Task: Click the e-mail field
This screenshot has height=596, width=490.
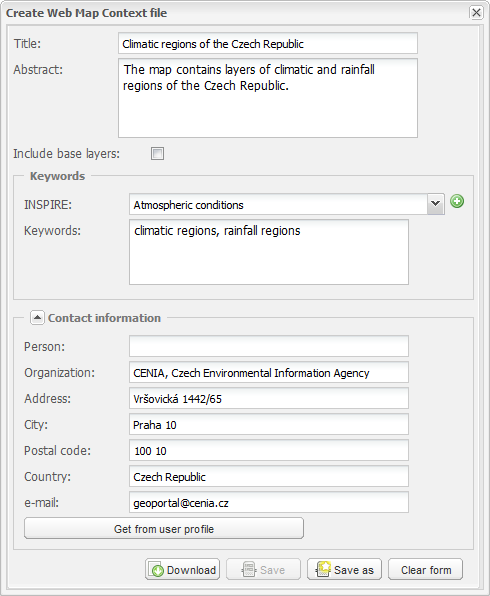Action: (x=269, y=502)
